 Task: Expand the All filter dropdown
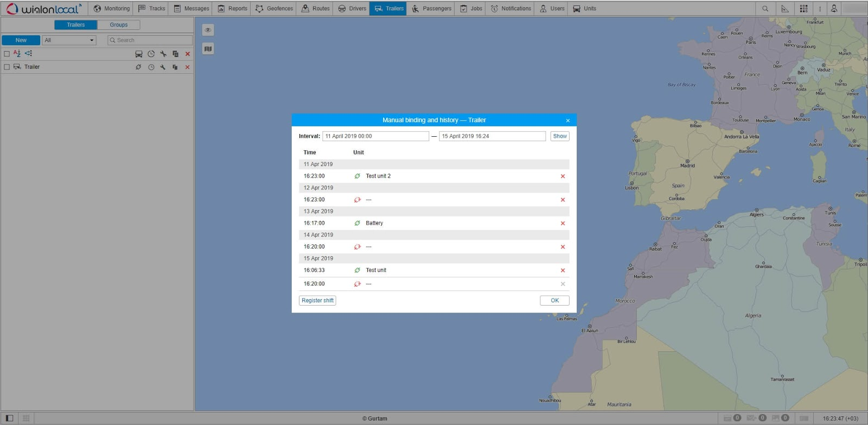click(x=69, y=40)
